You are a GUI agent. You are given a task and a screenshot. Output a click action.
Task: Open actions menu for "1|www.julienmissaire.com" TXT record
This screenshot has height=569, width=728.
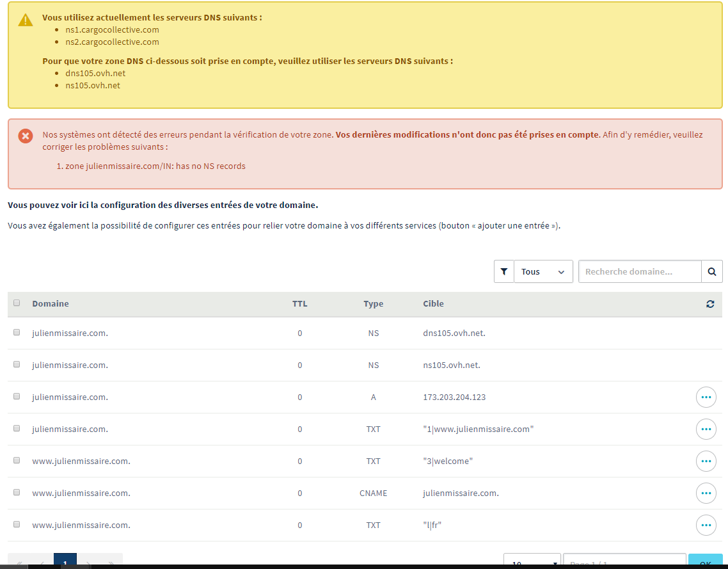click(x=706, y=429)
